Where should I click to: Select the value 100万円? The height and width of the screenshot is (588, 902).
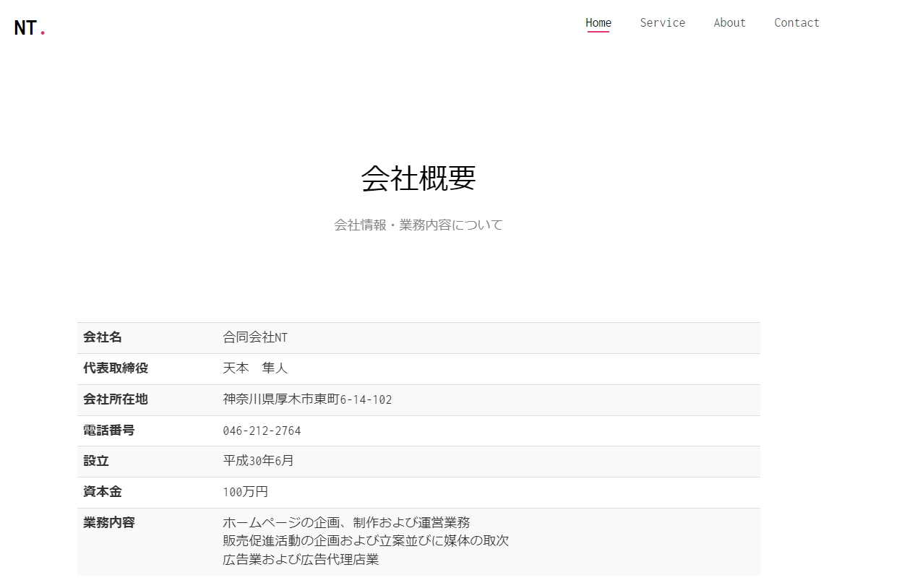pyautogui.click(x=245, y=492)
